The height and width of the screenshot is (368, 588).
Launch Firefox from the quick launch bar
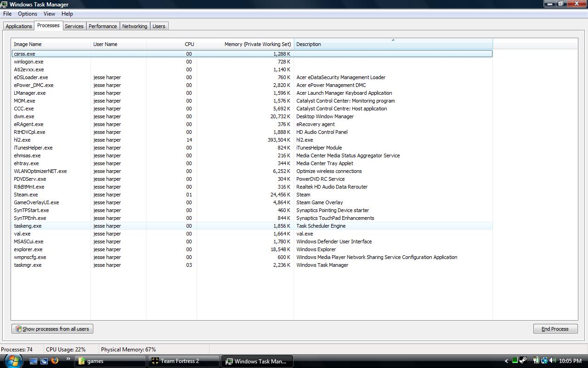point(55,361)
